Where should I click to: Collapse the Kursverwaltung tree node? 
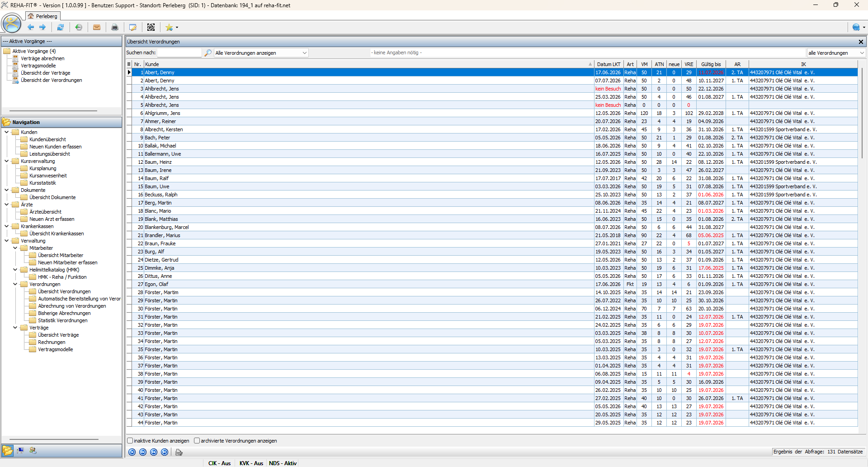(7, 161)
